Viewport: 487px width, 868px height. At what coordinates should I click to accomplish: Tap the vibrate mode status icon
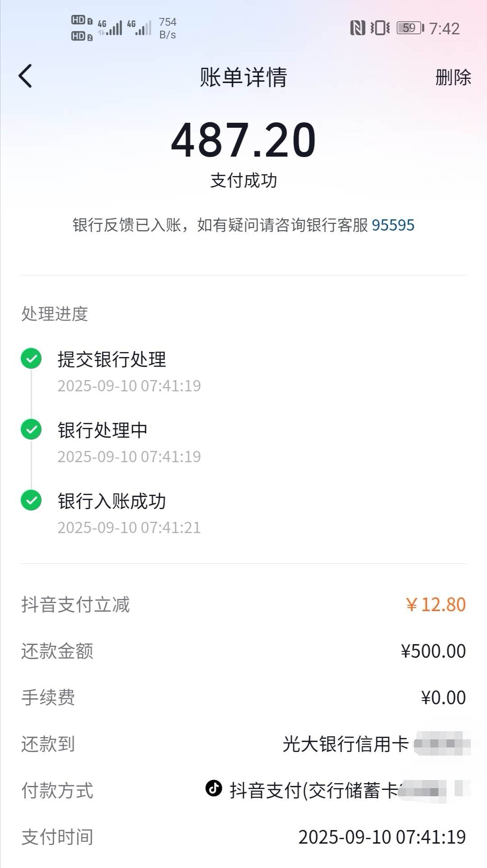(x=380, y=28)
